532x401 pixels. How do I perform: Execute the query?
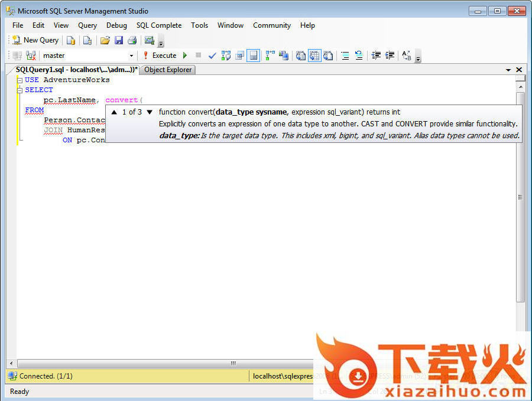coord(160,56)
